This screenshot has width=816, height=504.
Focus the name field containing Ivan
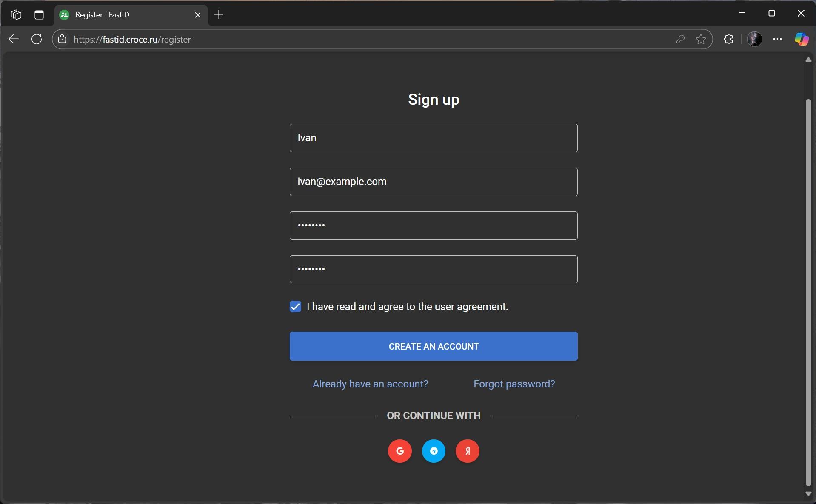pyautogui.click(x=434, y=138)
